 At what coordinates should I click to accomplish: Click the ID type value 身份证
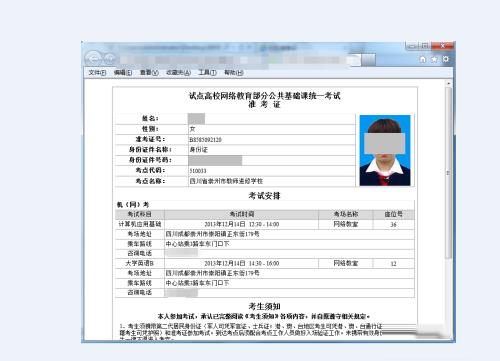199,150
